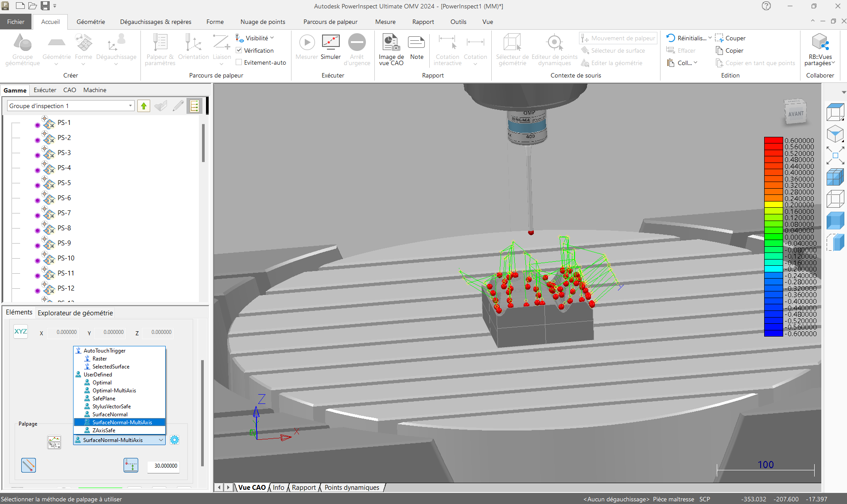Collapse the ribbon with the chevron

(812, 21)
